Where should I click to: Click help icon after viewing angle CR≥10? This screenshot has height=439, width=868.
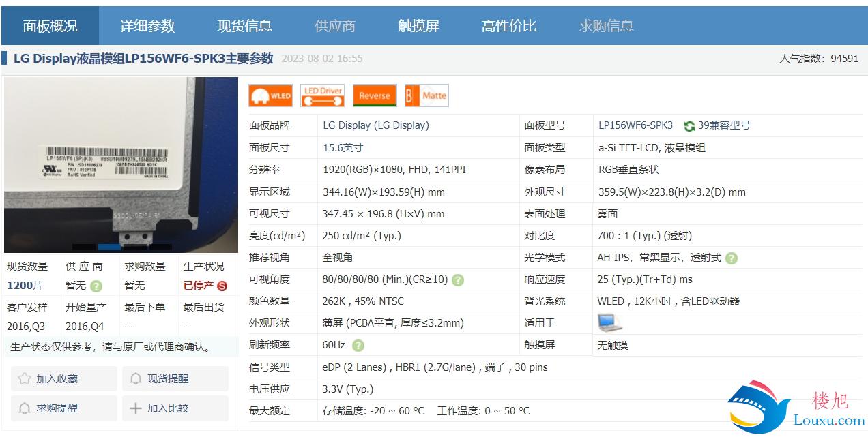point(458,280)
